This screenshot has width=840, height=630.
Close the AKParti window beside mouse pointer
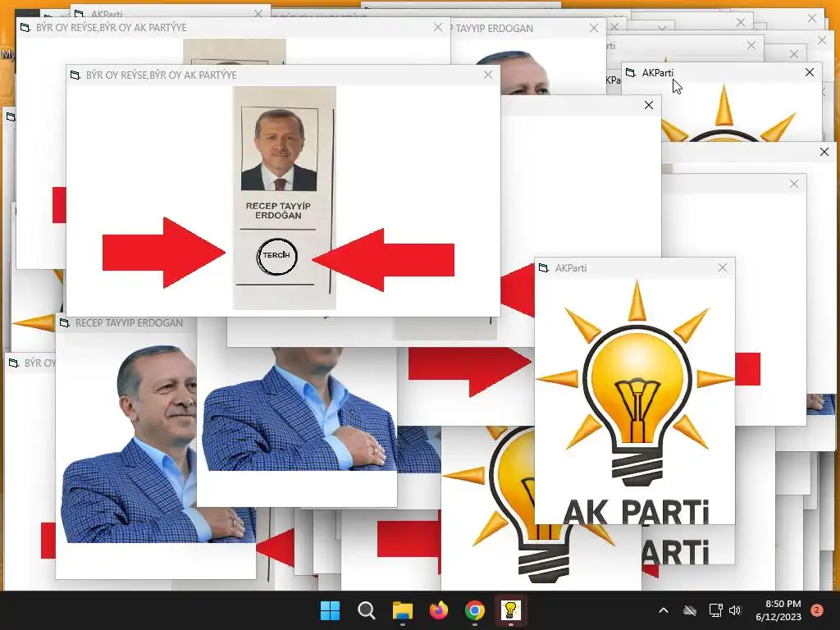click(x=810, y=72)
